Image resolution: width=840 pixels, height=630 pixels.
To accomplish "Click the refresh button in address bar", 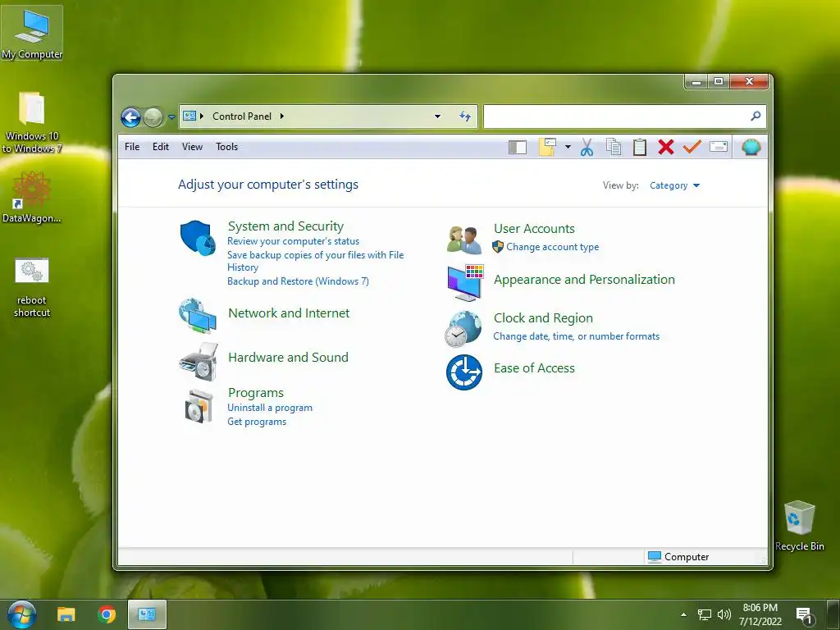I will (465, 116).
